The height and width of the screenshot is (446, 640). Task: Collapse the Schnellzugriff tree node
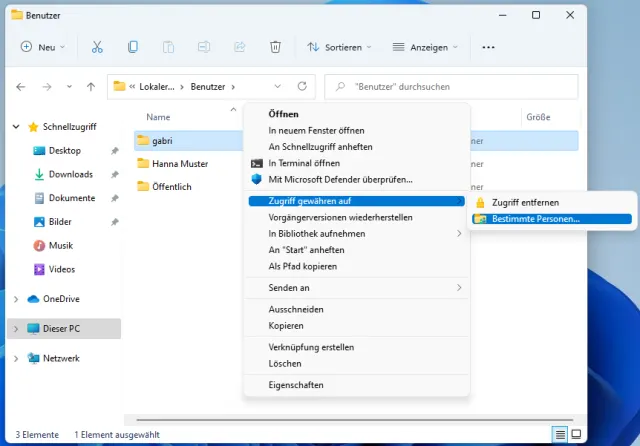[x=15, y=127]
